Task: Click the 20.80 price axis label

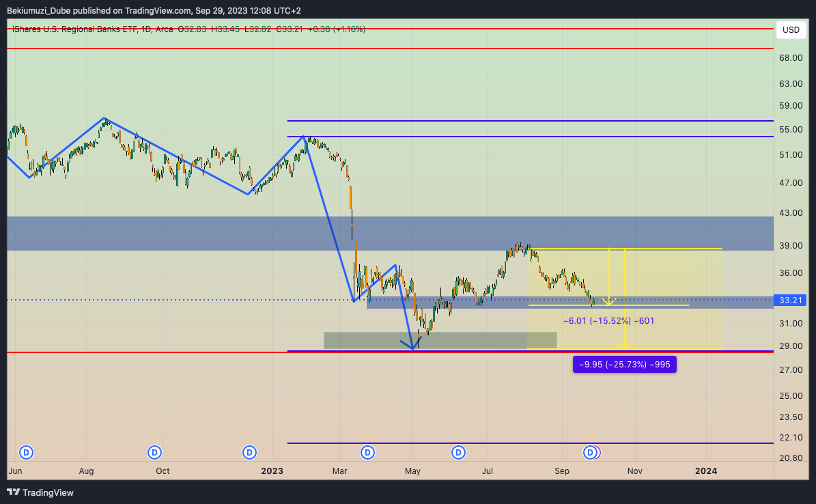Action: point(791,458)
